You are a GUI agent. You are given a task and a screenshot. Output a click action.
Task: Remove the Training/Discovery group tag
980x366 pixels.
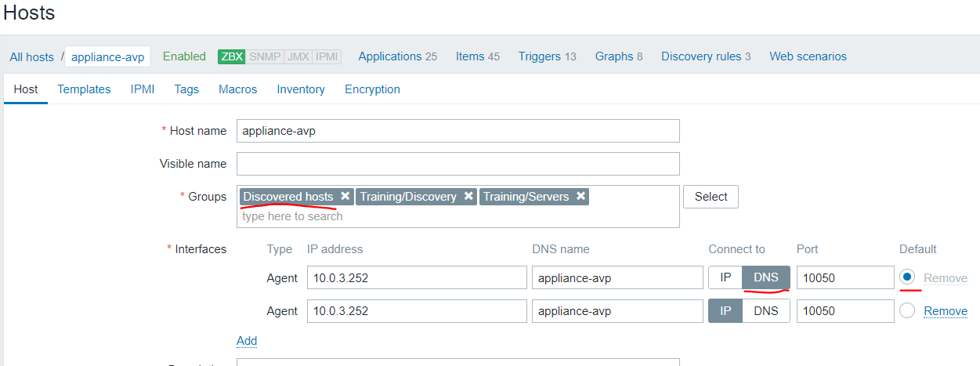click(468, 197)
